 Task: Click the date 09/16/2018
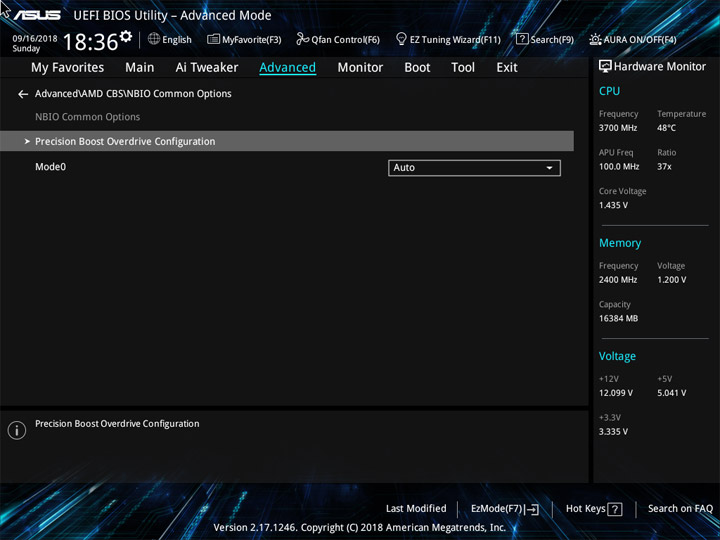coord(35,39)
